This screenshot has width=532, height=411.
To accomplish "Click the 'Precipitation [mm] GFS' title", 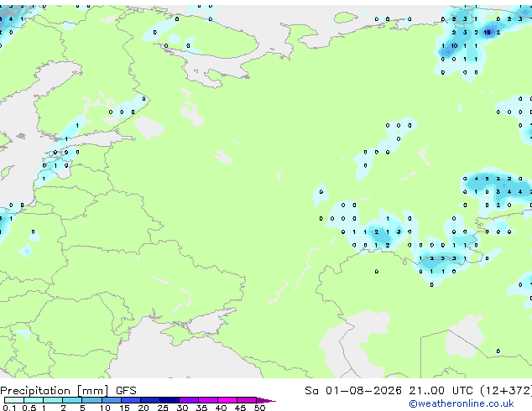I will [x=68, y=391].
